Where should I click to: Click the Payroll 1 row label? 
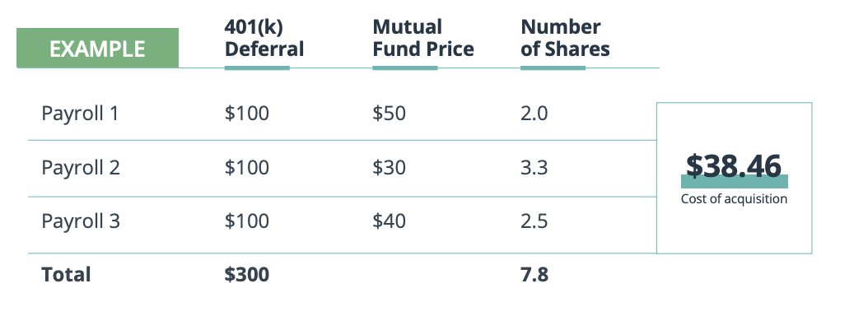80,114
